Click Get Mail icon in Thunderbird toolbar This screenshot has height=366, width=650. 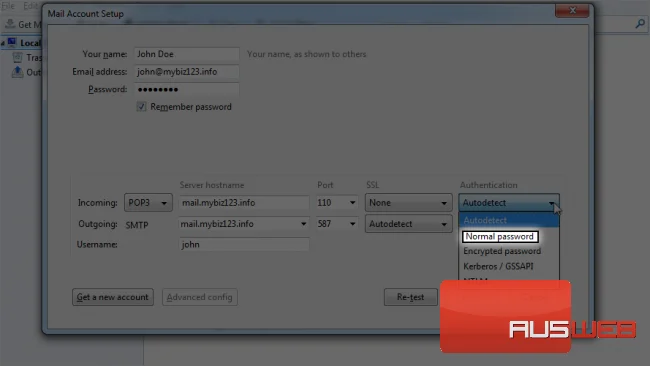coord(10,24)
